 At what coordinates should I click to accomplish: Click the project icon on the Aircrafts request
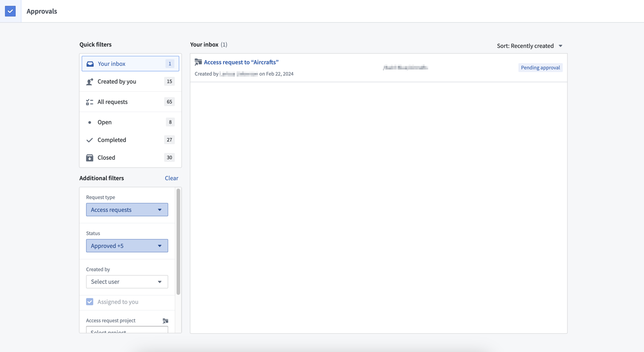pyautogui.click(x=198, y=62)
